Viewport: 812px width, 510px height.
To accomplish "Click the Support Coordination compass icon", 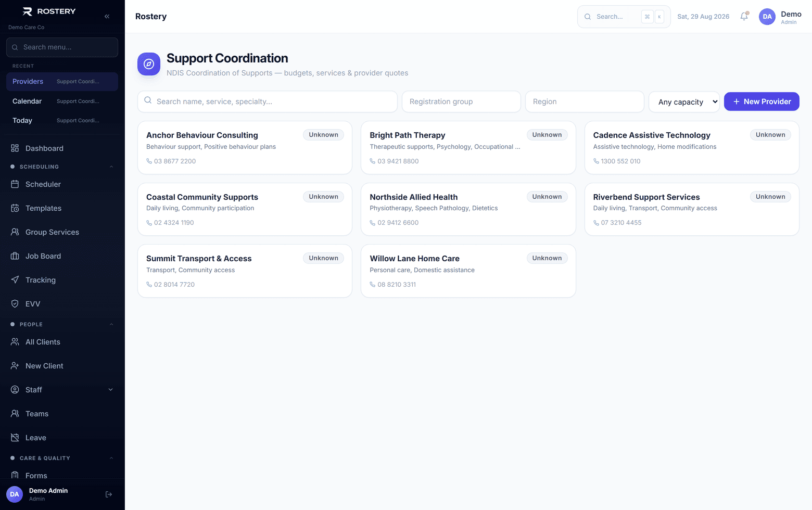I will [x=149, y=64].
